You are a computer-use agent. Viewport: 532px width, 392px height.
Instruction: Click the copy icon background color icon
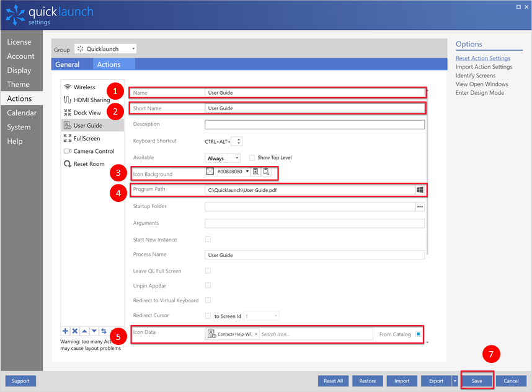[256, 172]
